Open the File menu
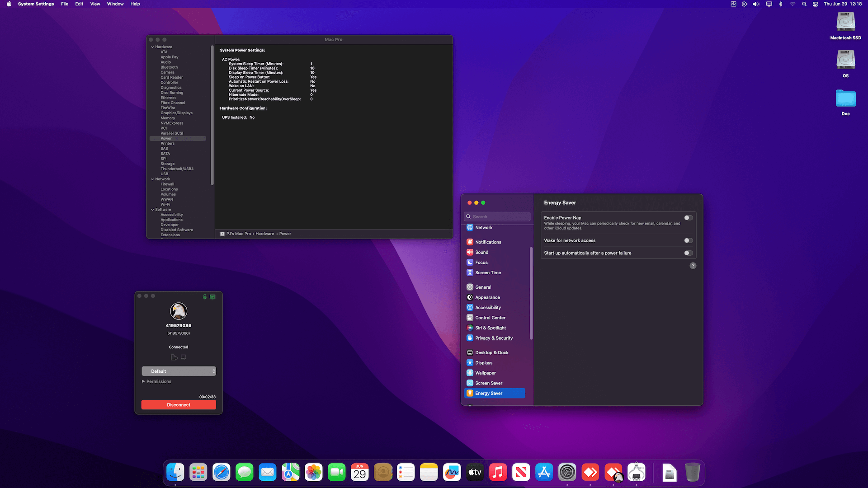 65,4
